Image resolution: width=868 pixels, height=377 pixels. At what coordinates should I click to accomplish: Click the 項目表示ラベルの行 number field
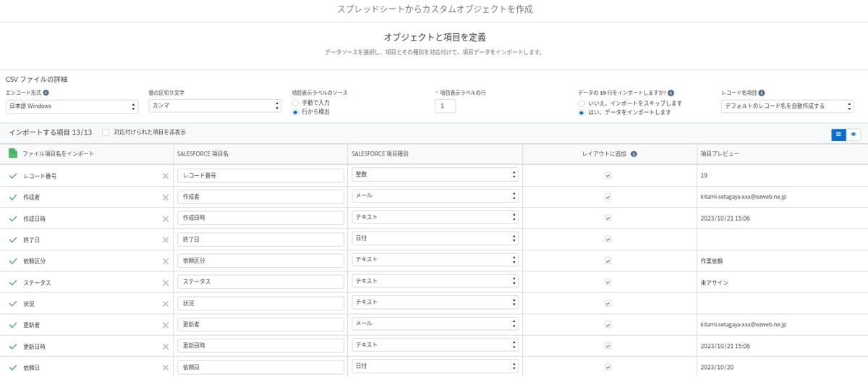445,106
